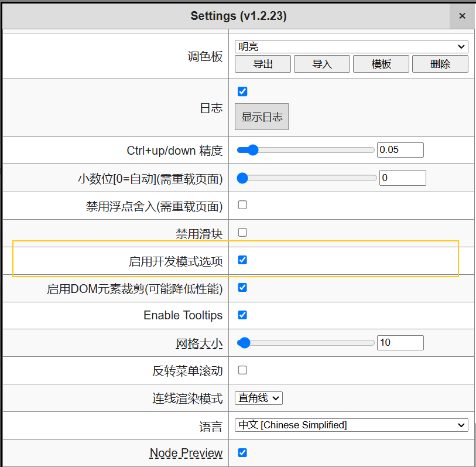
Task: Enable 禁用滑块 checkbox
Action: [242, 233]
